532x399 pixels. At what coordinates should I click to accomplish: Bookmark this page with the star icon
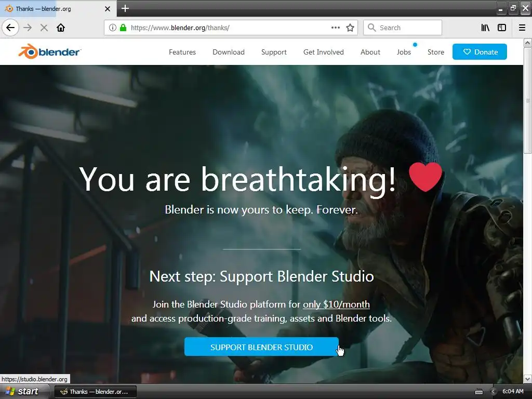(x=350, y=28)
